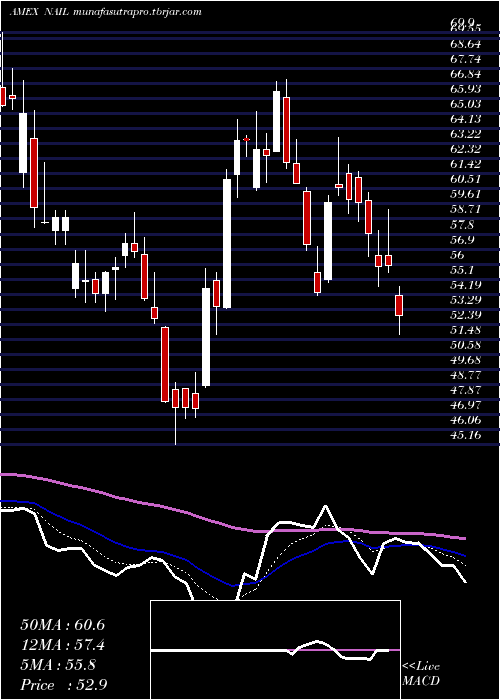The image size is (500, 700).
Task: Click the 60.51 price axis label
Action: [466, 179]
